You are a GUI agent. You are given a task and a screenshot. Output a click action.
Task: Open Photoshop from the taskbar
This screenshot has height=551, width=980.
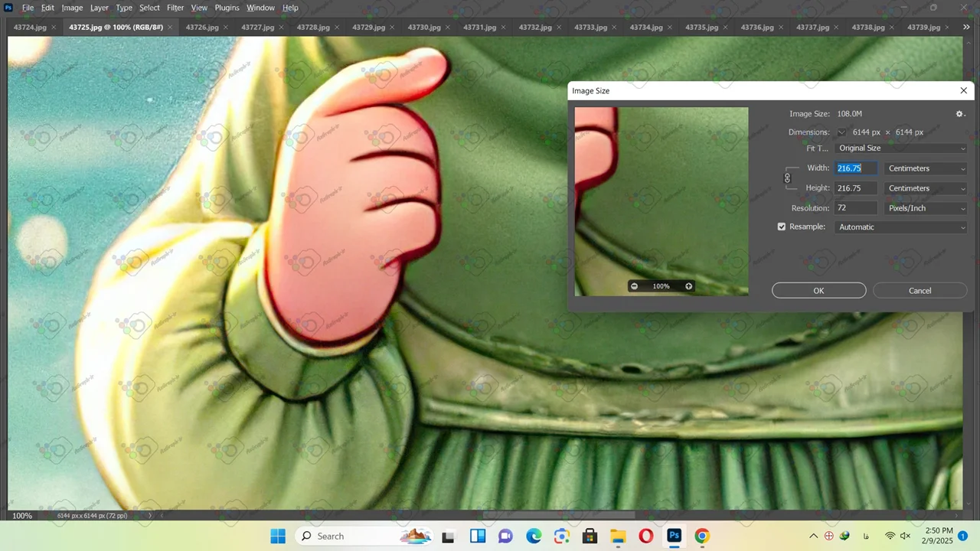[674, 536]
